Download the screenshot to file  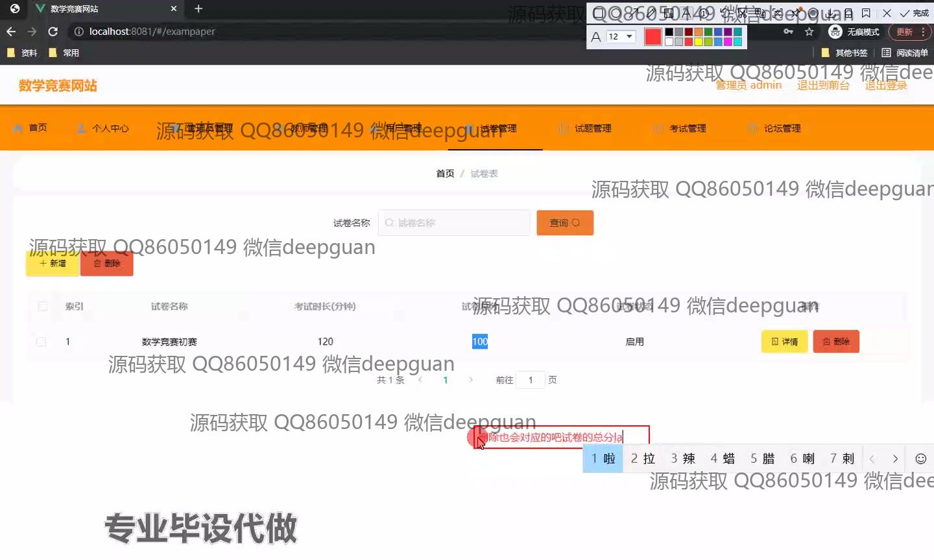[x=830, y=14]
